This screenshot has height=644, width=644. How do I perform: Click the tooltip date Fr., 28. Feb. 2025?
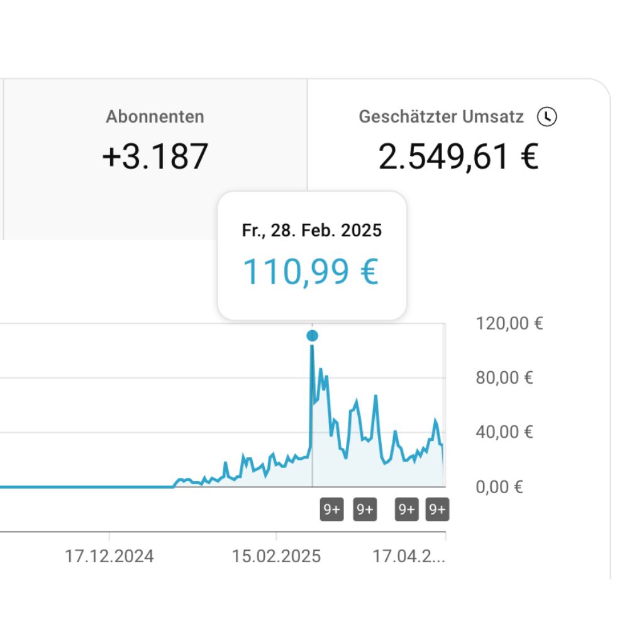click(x=312, y=231)
